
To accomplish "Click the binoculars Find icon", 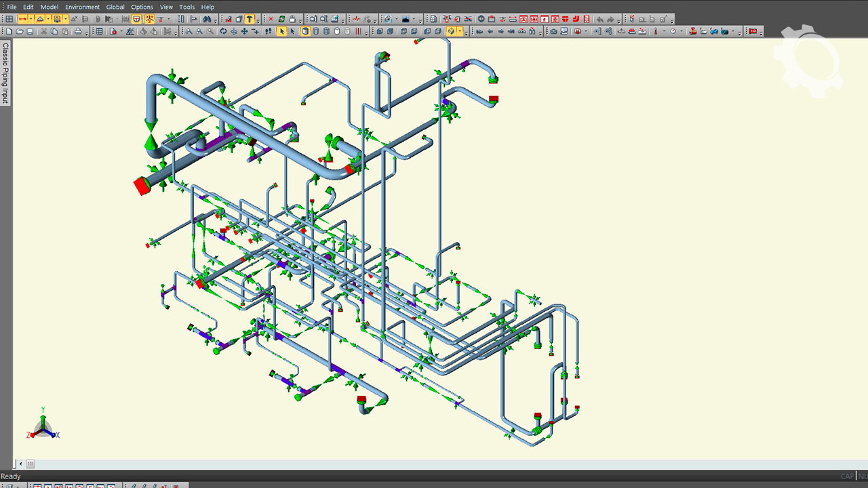I will 208,19.
